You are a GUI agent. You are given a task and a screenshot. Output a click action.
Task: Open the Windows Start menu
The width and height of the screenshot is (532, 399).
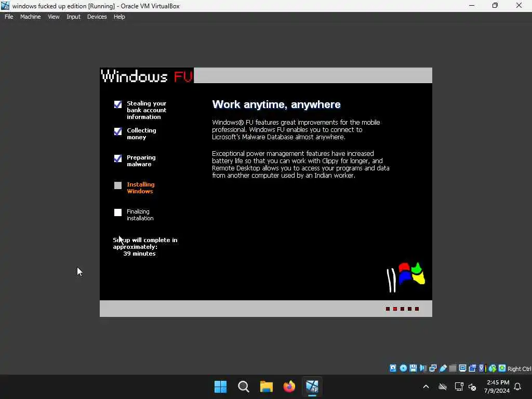[x=220, y=387]
